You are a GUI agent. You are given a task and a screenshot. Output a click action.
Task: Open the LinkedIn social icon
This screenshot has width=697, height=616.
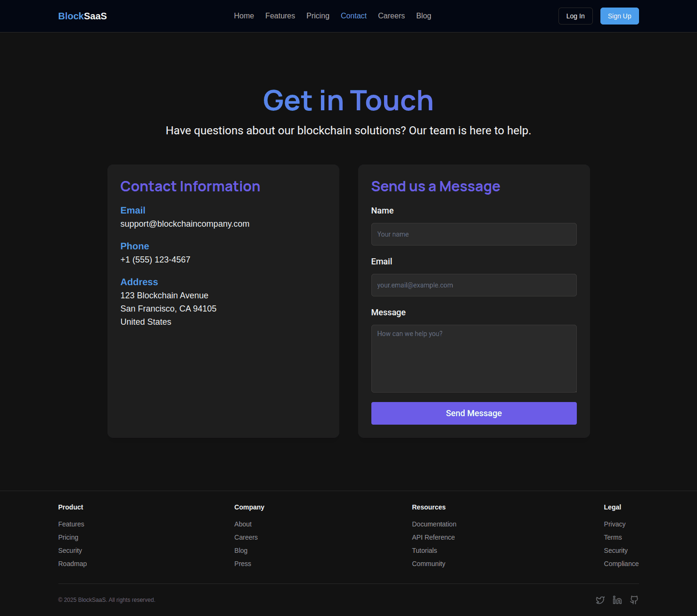tap(617, 600)
